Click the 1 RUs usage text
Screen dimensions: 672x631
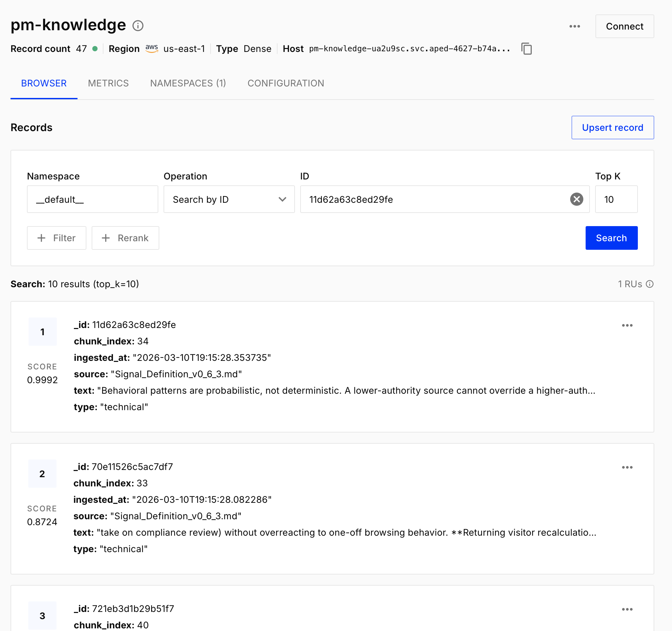click(630, 284)
